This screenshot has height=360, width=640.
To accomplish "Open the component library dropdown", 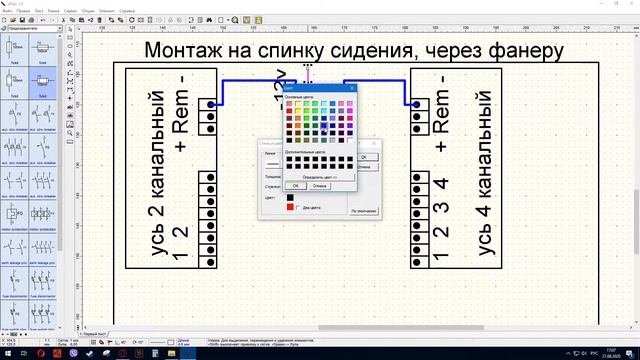I will (x=60, y=29).
